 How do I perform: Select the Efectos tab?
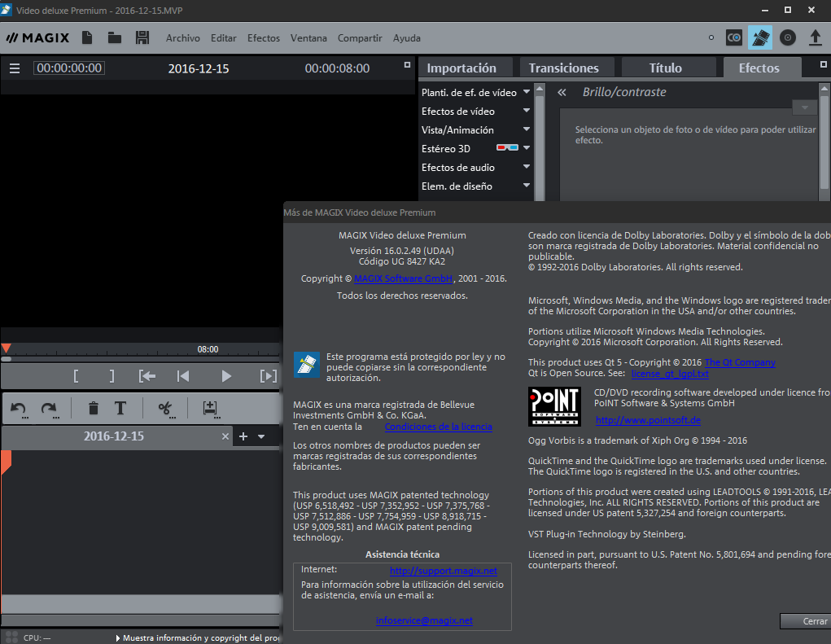coord(762,68)
